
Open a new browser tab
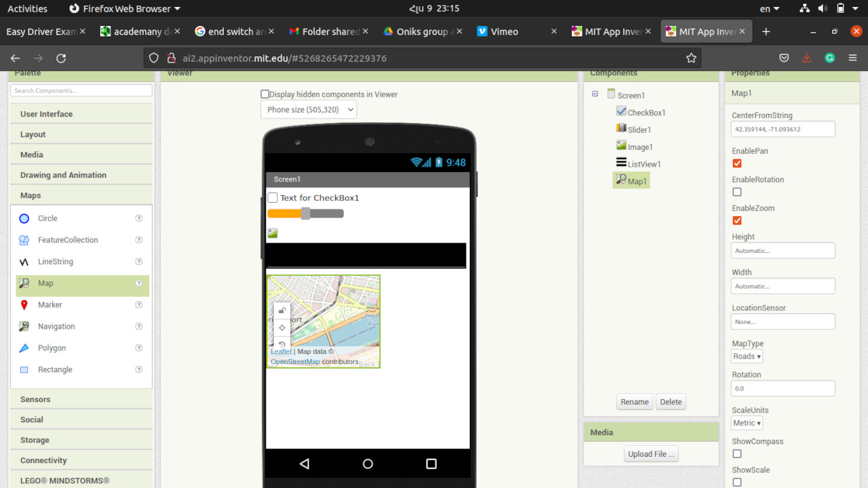[x=766, y=32]
